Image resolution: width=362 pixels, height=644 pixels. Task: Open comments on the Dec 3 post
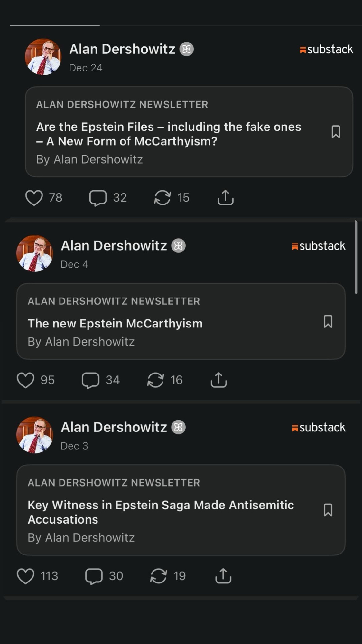(x=94, y=576)
